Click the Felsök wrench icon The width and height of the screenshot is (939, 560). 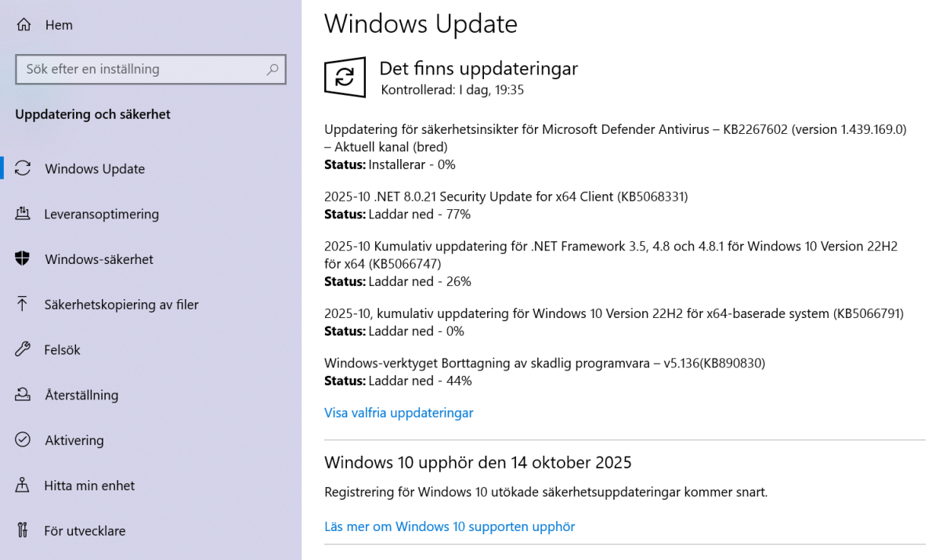[x=23, y=349]
